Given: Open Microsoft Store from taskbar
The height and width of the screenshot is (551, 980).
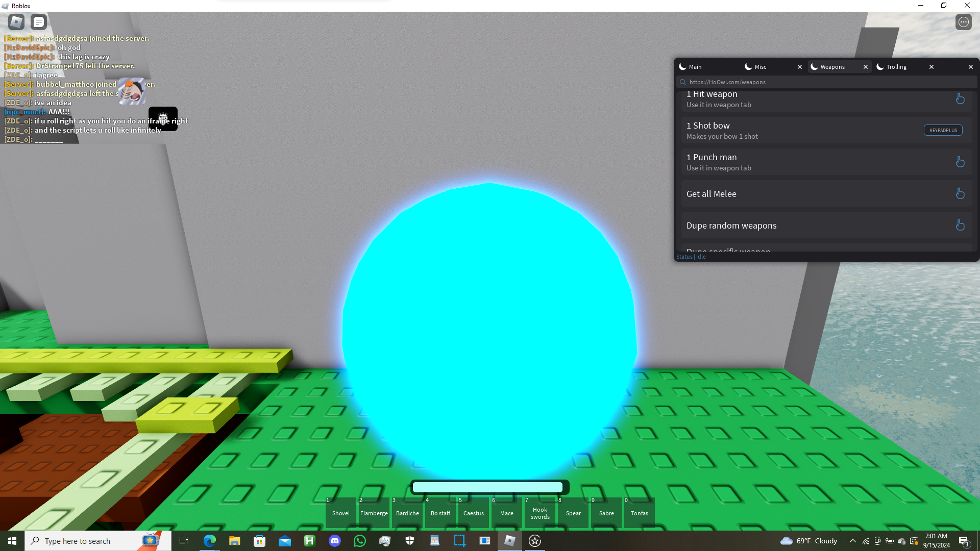Looking at the screenshot, I should [x=259, y=541].
